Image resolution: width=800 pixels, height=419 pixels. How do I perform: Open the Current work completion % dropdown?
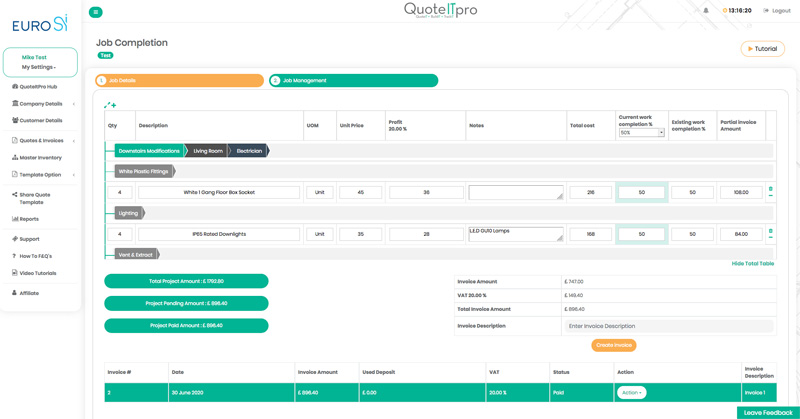point(641,132)
